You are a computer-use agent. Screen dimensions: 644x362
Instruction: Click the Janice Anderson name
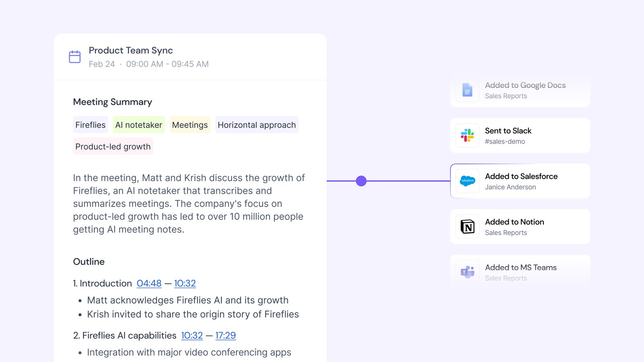(x=510, y=187)
